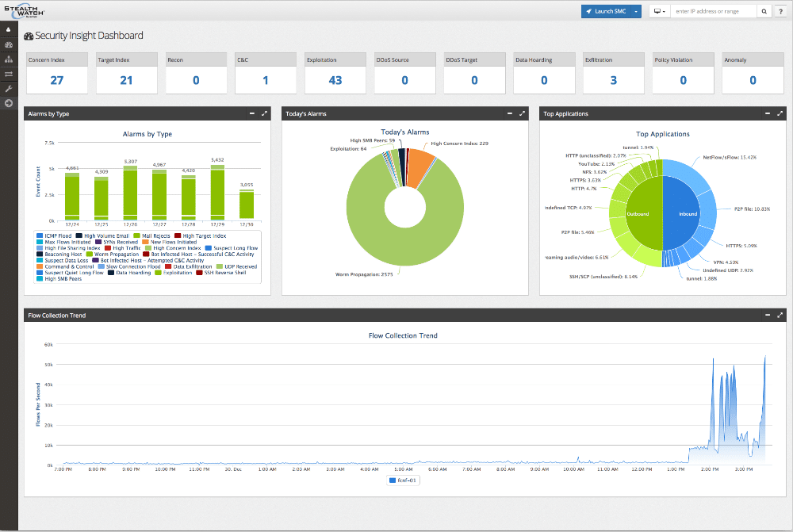793x532 pixels.
Task: Click the High Traffic red swatch
Action: click(108, 248)
